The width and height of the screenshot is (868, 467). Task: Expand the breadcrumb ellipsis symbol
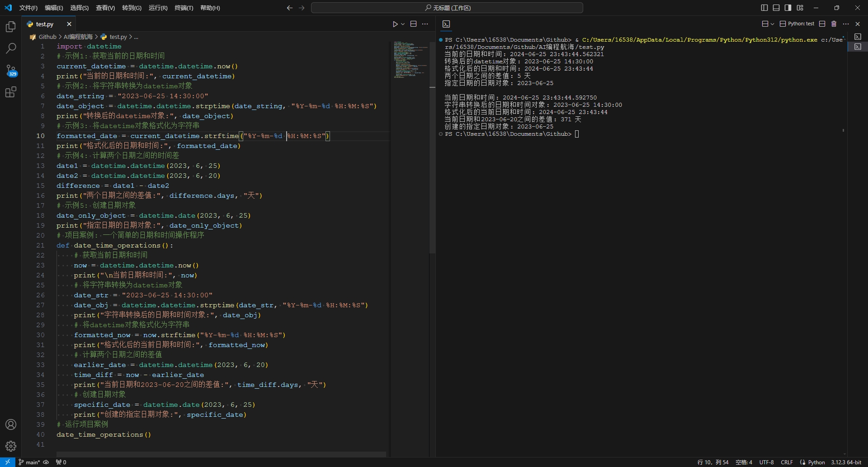tap(136, 37)
